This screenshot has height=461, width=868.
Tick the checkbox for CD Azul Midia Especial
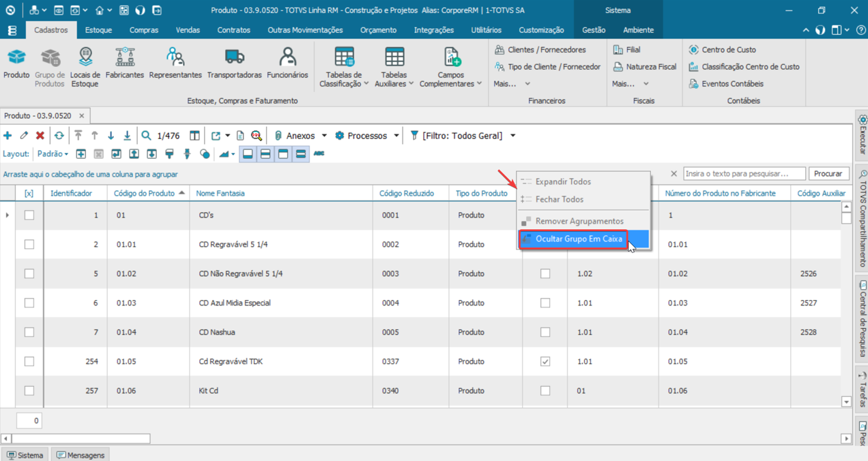coord(29,303)
